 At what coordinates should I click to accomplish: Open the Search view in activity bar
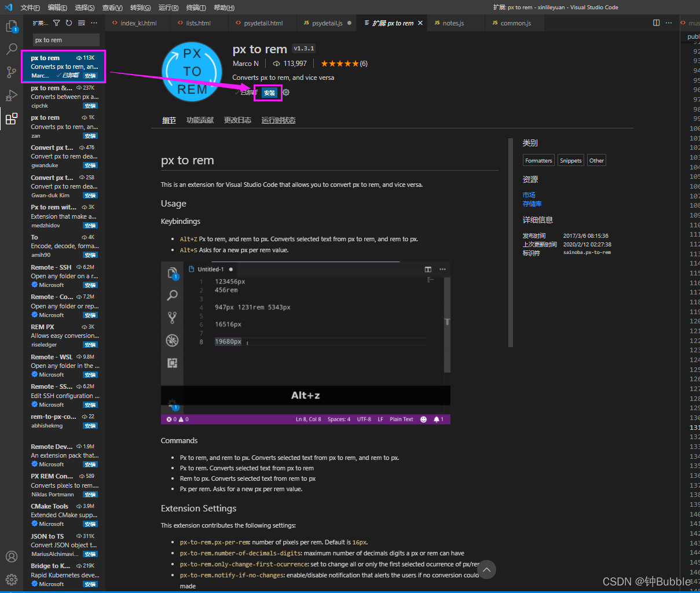tap(12, 49)
